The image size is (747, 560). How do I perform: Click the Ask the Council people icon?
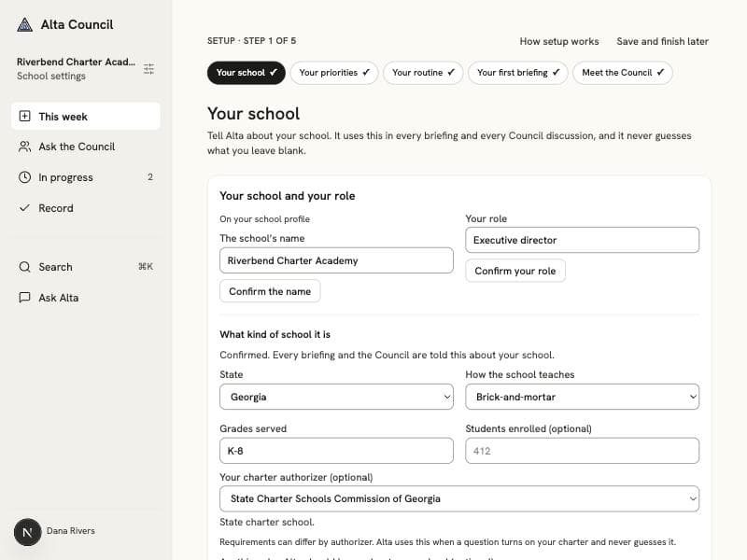(x=25, y=147)
